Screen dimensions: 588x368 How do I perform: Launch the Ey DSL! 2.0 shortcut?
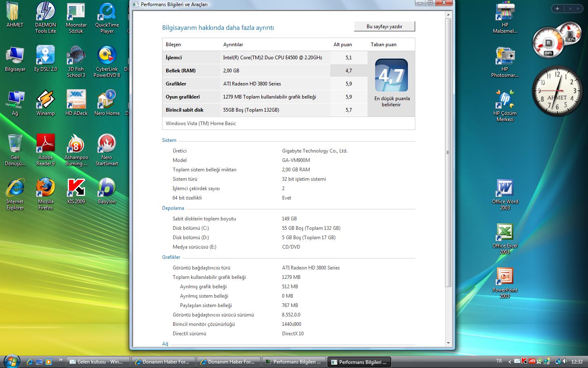[45, 59]
